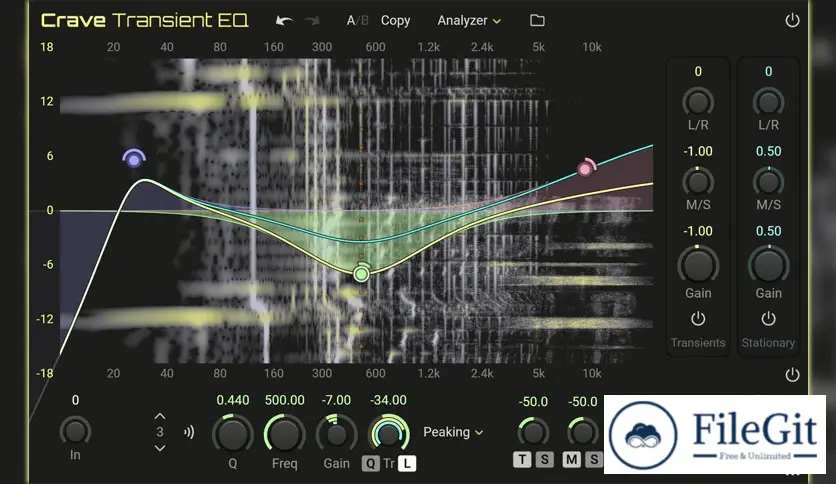Viewport: 836px width, 484px height.
Task: Select the pink high-shelf band node
Action: coord(586,168)
